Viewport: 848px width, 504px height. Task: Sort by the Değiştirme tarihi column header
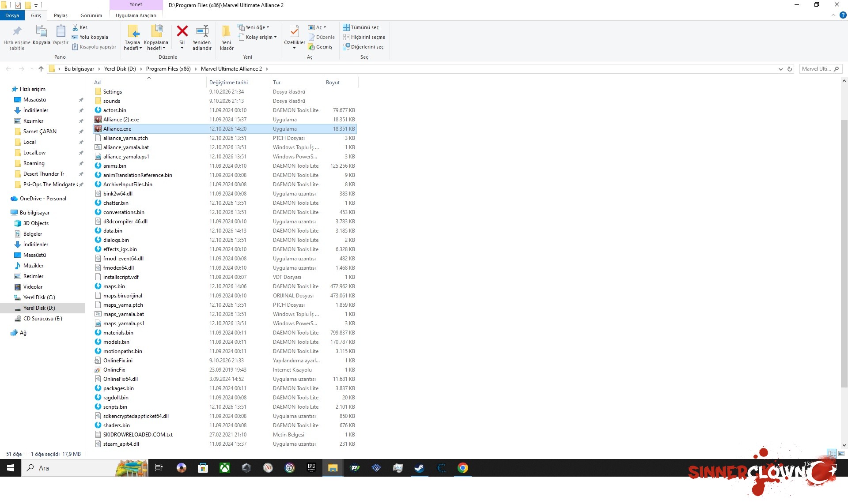[238, 83]
